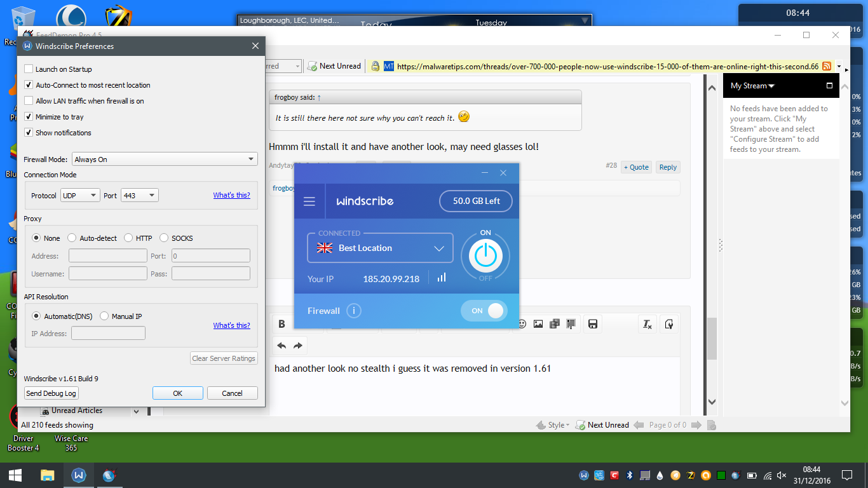Click the Clear Server Ratings button

224,358
